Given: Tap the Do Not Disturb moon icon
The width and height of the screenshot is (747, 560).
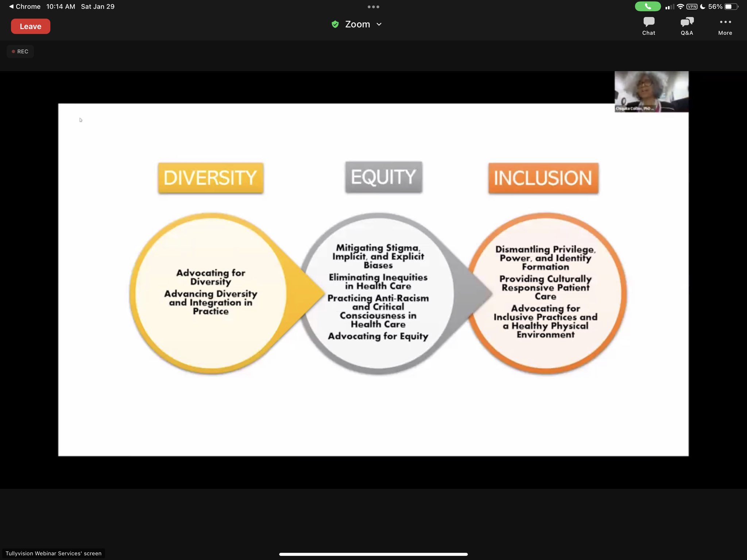Looking at the screenshot, I should 703,7.
